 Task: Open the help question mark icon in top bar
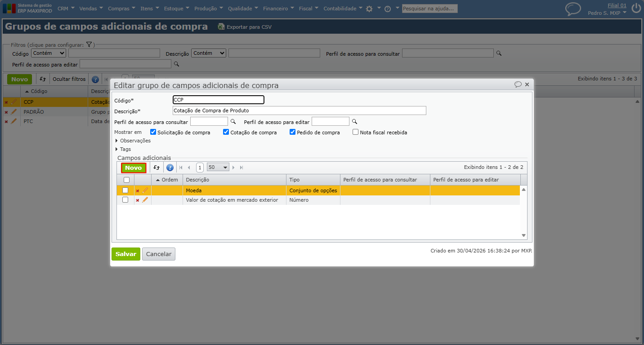tap(388, 9)
